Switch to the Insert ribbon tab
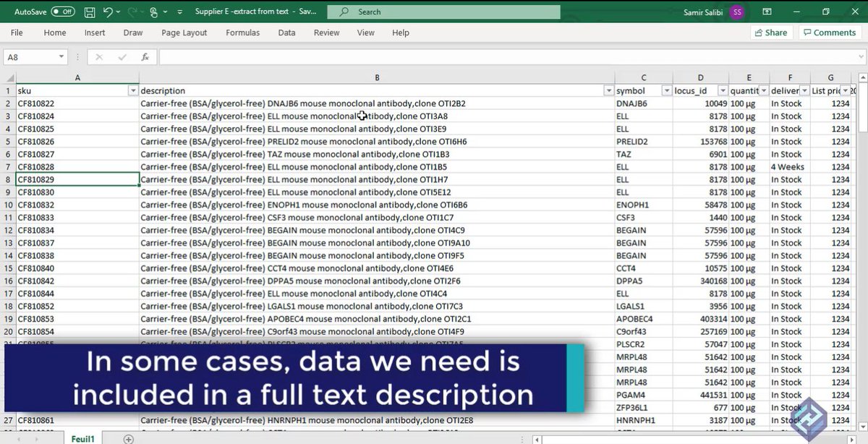This screenshot has height=444, width=868. (x=95, y=33)
